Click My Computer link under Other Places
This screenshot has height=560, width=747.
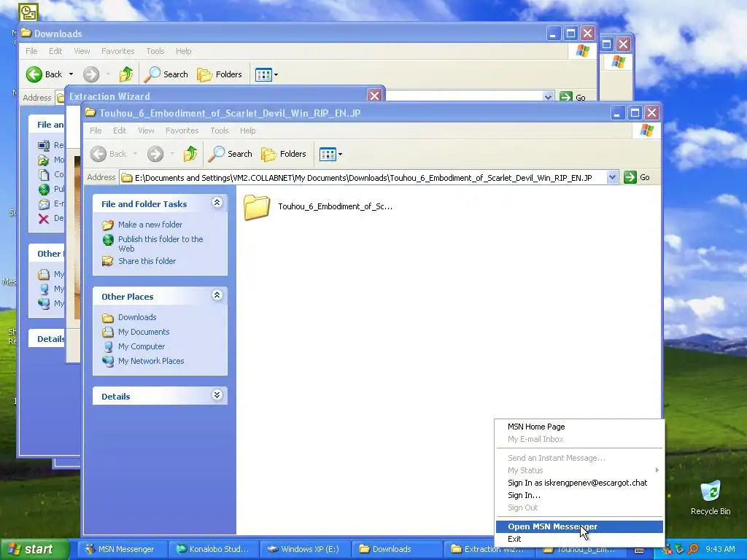pos(142,346)
